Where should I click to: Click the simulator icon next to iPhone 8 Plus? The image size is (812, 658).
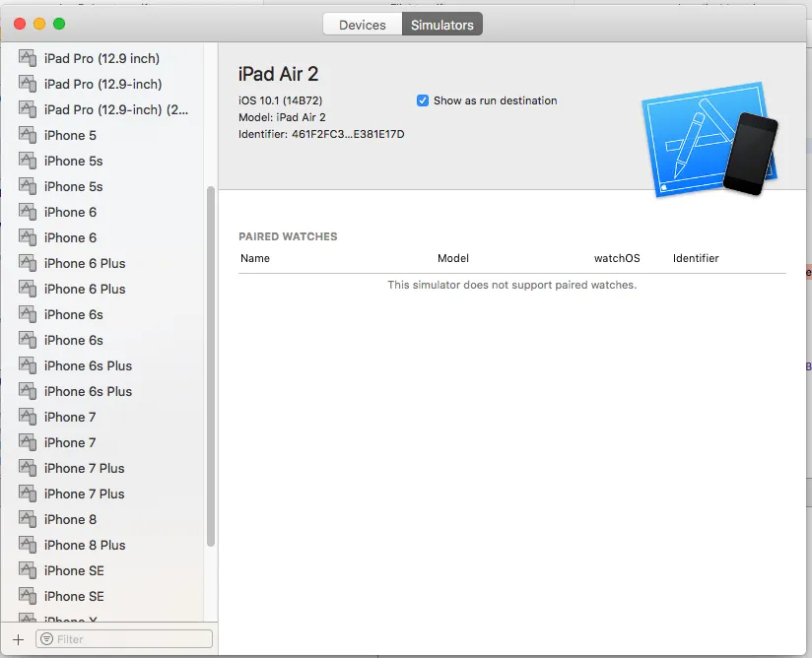(28, 545)
